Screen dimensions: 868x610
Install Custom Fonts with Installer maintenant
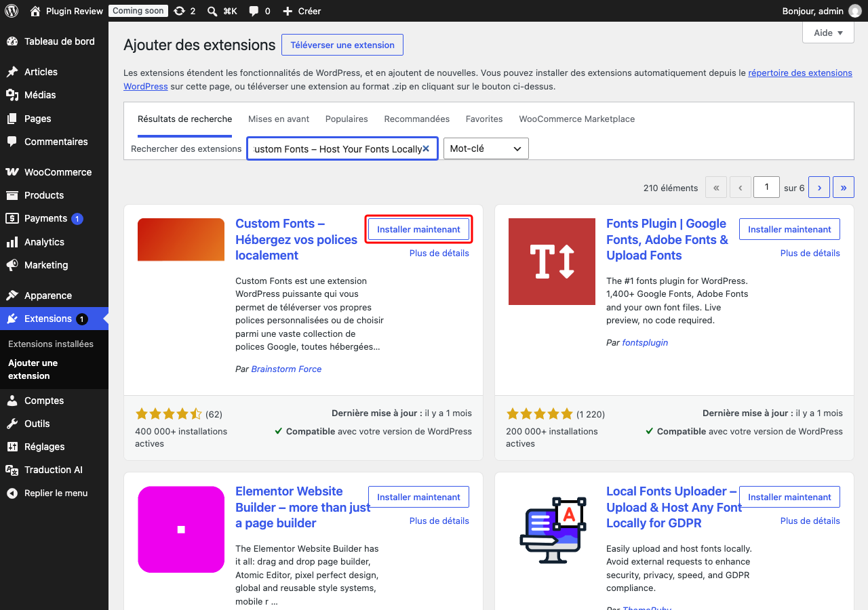point(418,229)
